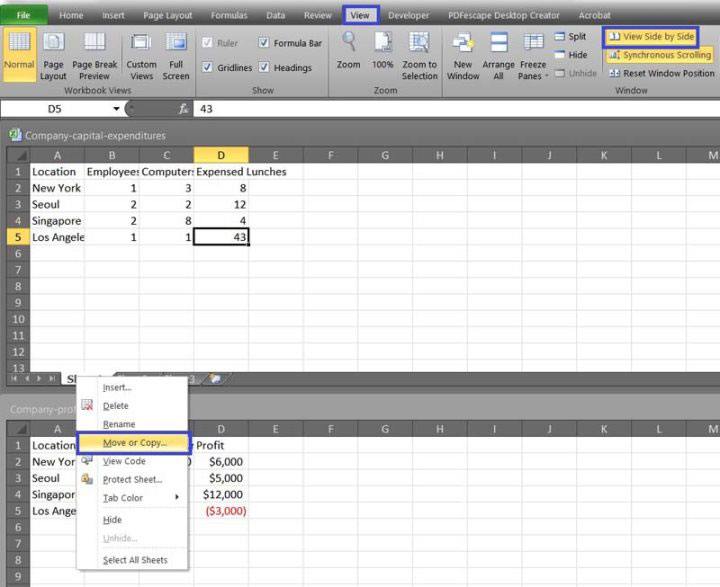Open Page Break Preview
The height and width of the screenshot is (587, 720).
point(95,56)
